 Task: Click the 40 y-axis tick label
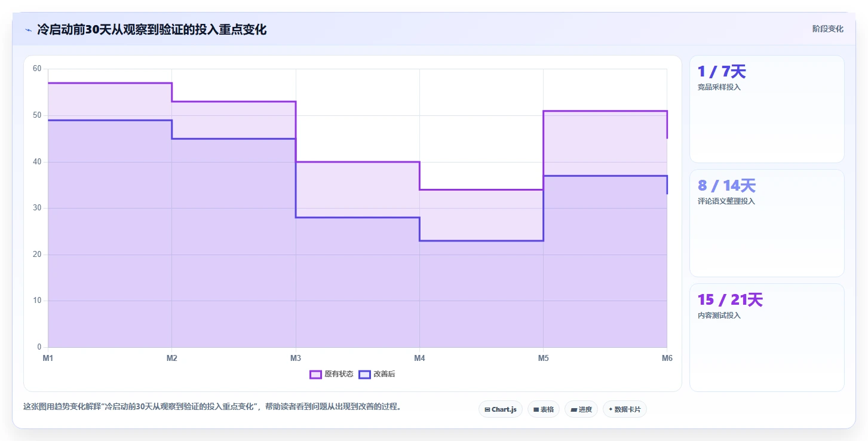(37, 162)
